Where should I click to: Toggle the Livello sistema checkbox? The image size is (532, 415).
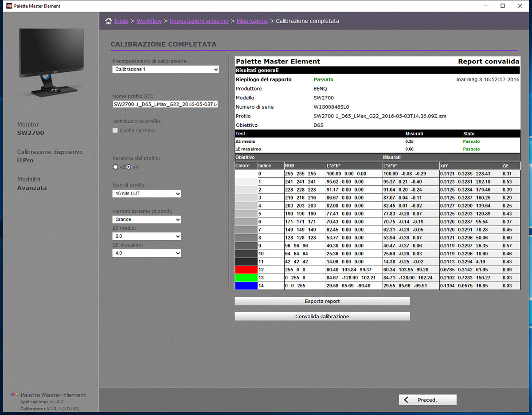point(115,131)
